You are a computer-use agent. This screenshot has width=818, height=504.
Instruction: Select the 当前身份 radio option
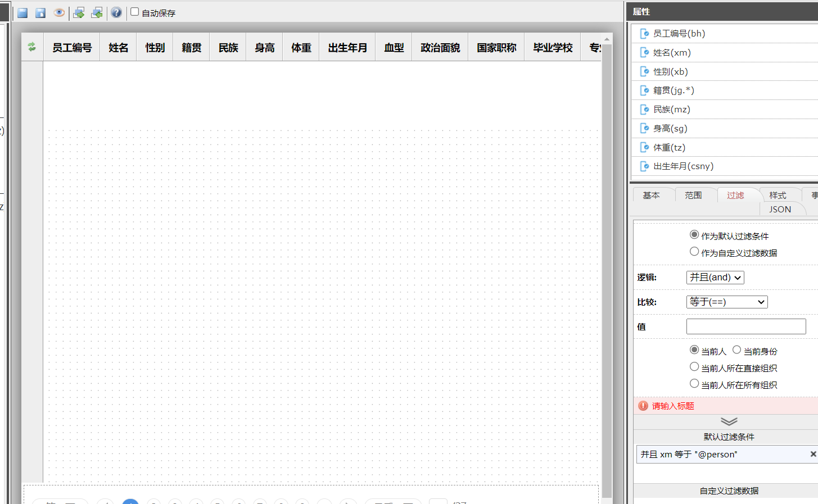pyautogui.click(x=736, y=350)
